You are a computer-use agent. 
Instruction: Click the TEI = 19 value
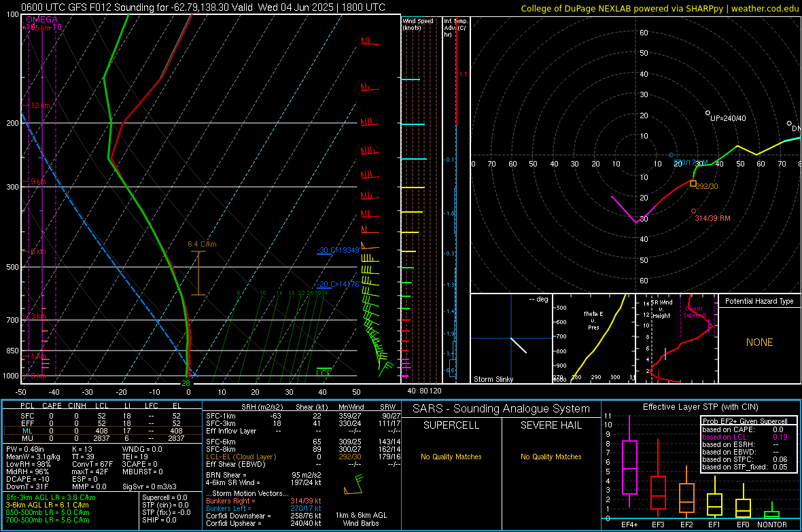pos(135,457)
